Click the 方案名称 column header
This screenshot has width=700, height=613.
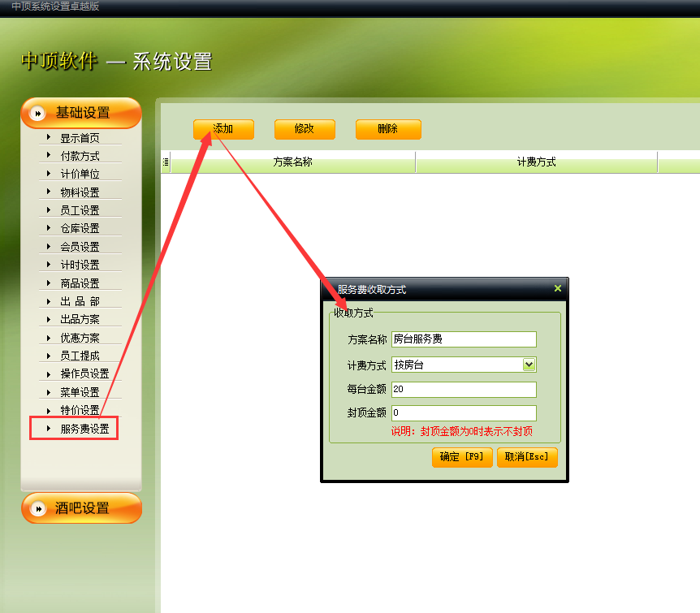(x=293, y=162)
